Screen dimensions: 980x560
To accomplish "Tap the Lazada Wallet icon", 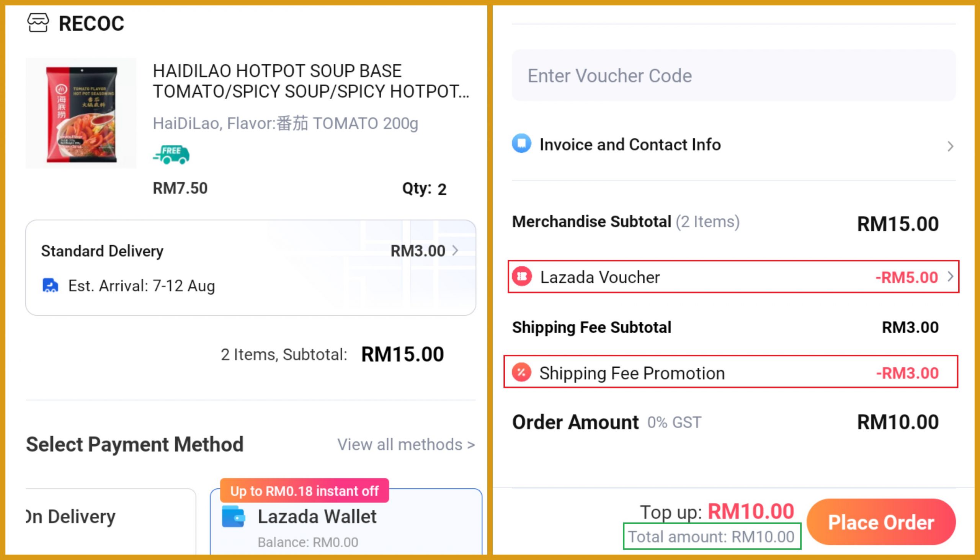I will (x=233, y=517).
